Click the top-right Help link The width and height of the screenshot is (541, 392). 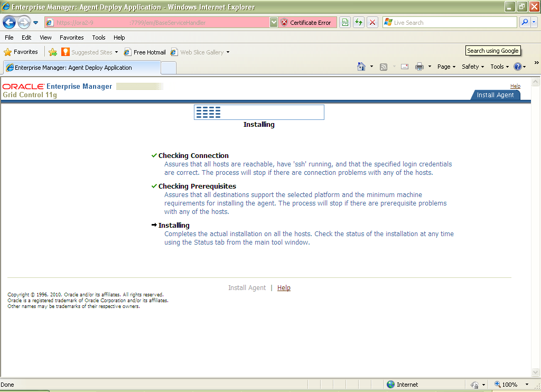pyautogui.click(x=515, y=86)
